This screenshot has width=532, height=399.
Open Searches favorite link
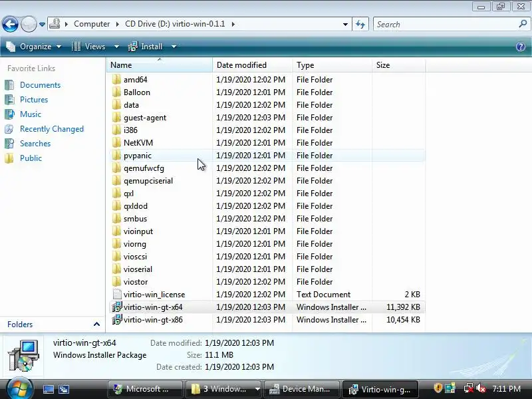pos(35,144)
